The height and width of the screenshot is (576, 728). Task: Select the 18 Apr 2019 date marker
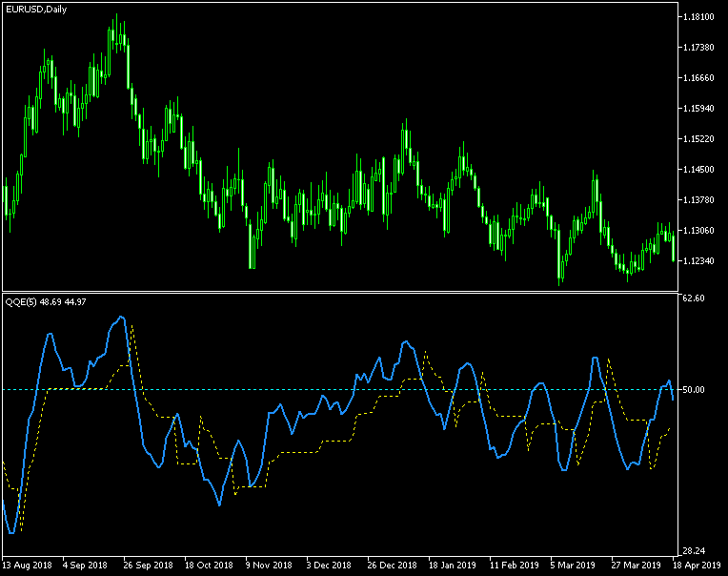(697, 566)
